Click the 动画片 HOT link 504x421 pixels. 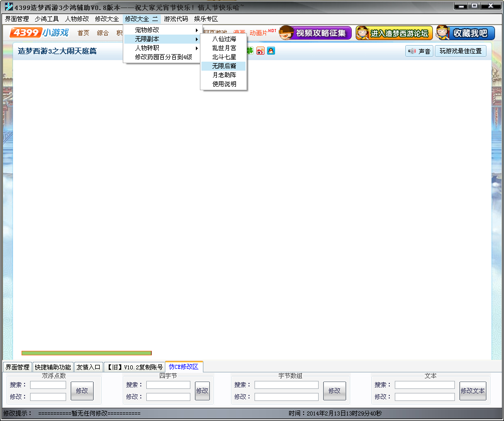point(263,32)
